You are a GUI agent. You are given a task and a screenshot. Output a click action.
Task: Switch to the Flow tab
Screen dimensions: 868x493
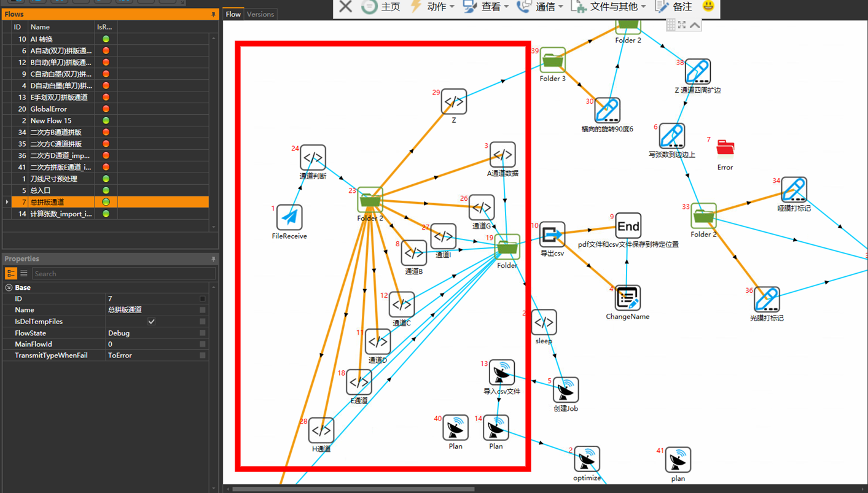pos(233,14)
